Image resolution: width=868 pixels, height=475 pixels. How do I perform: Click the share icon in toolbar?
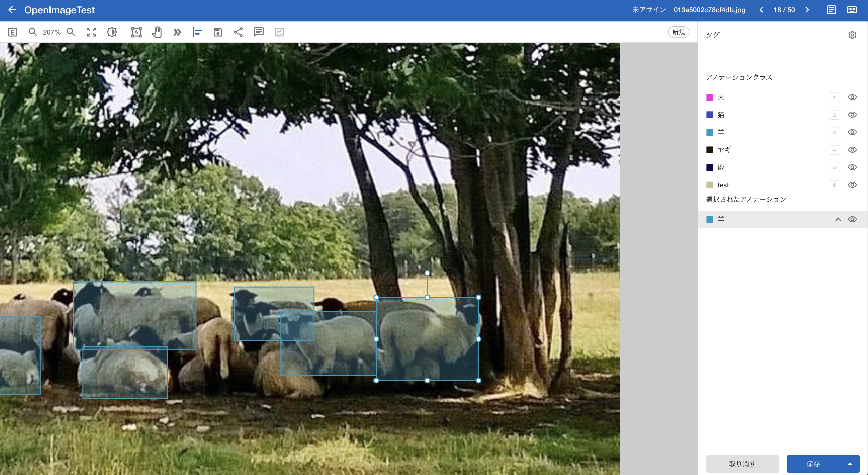click(238, 32)
